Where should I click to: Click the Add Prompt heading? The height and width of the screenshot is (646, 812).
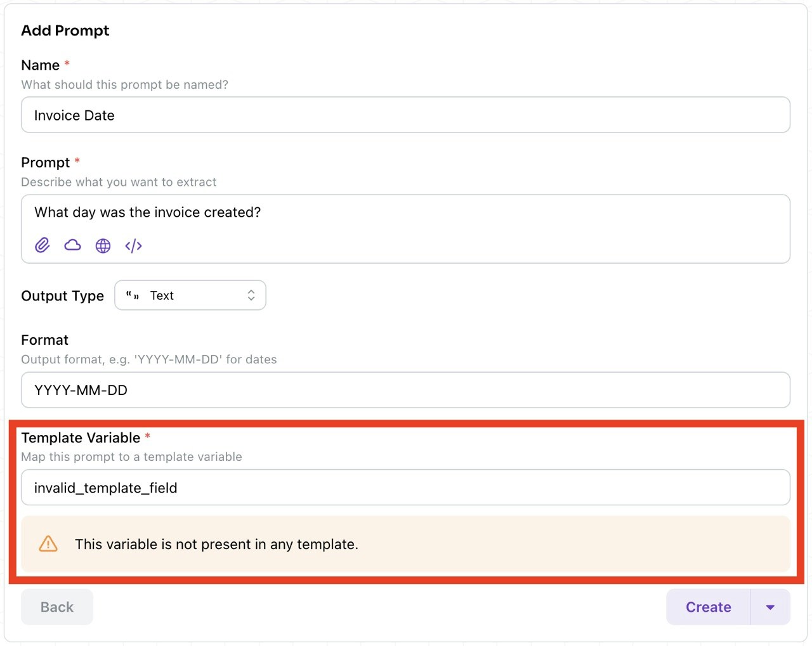[x=65, y=30]
